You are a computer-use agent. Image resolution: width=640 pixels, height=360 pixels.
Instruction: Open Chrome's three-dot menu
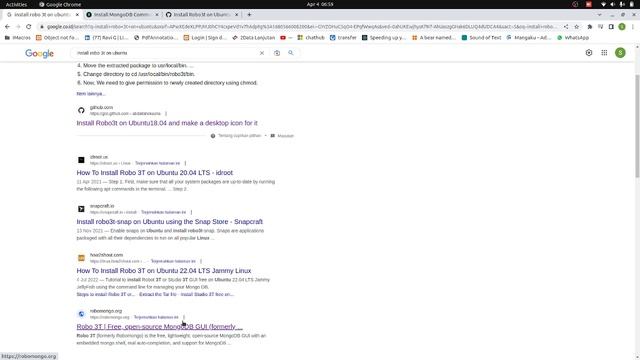click(632, 27)
